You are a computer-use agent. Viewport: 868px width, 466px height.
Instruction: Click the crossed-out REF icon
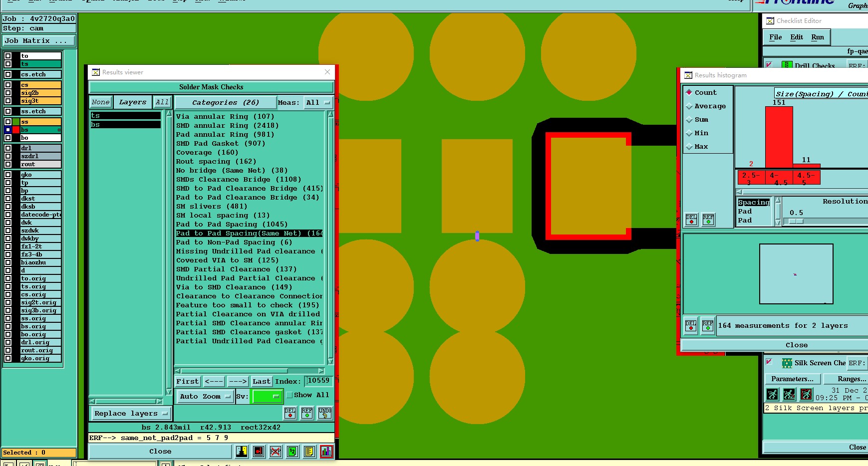click(x=276, y=452)
